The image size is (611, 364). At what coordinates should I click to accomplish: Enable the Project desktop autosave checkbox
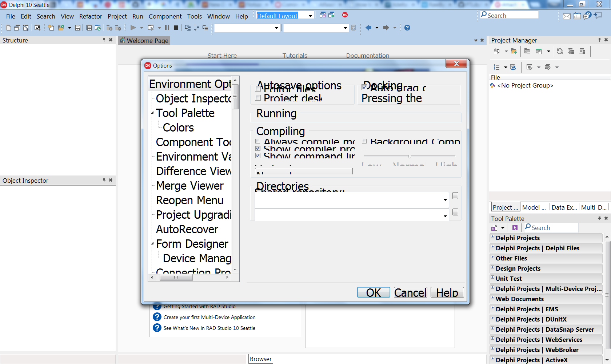(x=258, y=98)
